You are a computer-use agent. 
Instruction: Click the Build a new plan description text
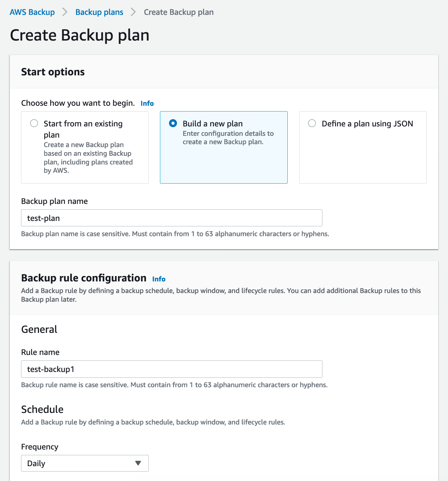[228, 138]
